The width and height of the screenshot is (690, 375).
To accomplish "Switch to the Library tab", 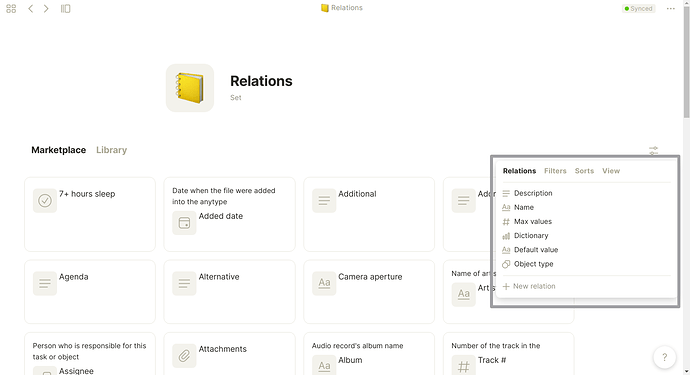I will click(x=111, y=150).
